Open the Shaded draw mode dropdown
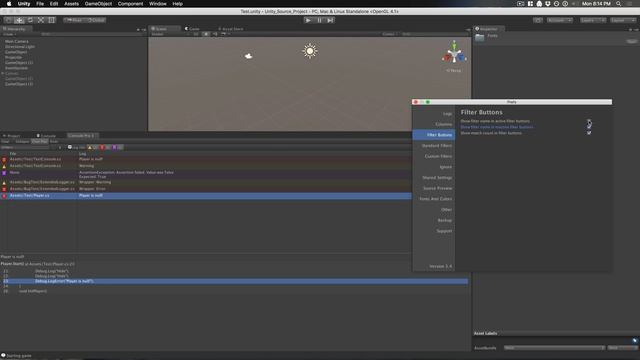The height and width of the screenshot is (360, 640). [170, 34]
